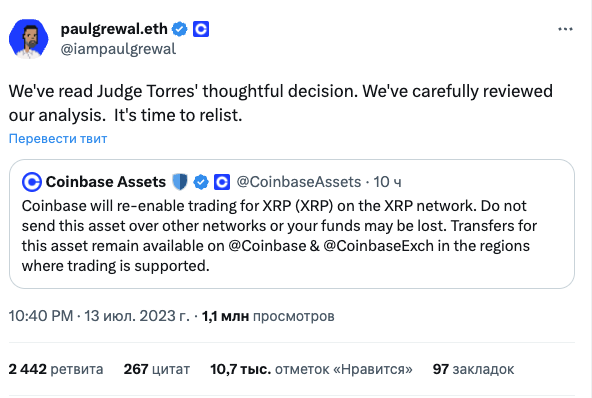Screen dimensions: 592x398
Task: Click the Coinbase Assets account name
Action: click(x=106, y=182)
